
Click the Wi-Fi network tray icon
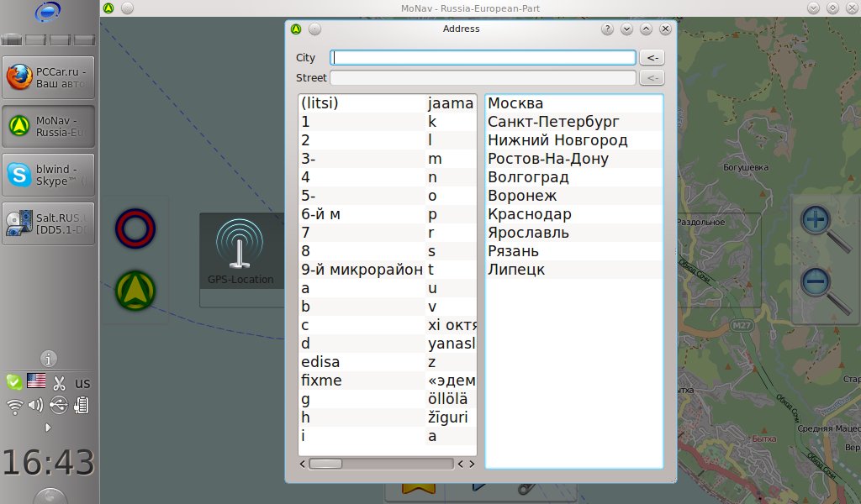point(14,407)
